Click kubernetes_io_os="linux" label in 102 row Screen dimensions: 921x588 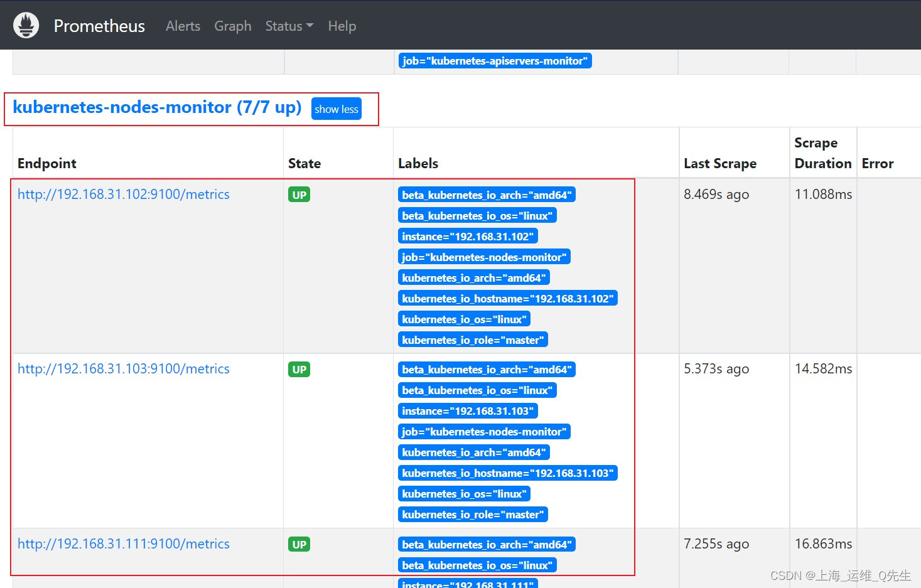pos(464,319)
